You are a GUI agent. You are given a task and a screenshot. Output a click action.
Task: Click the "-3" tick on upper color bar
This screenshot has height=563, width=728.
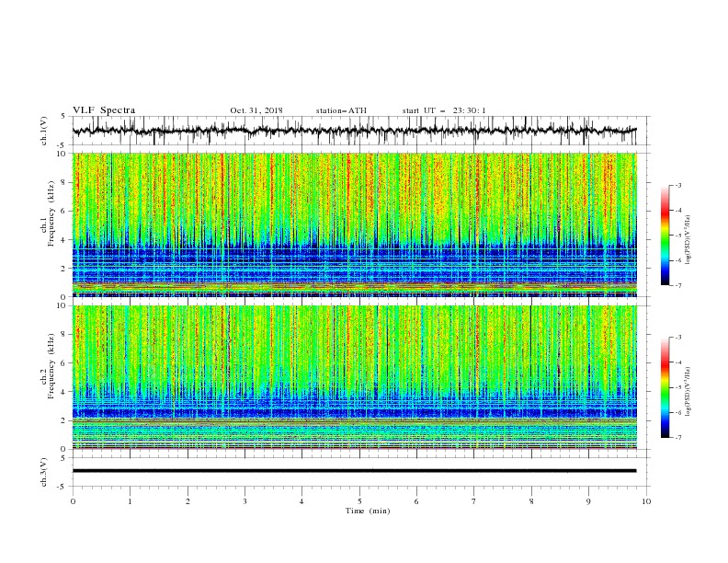(x=677, y=185)
